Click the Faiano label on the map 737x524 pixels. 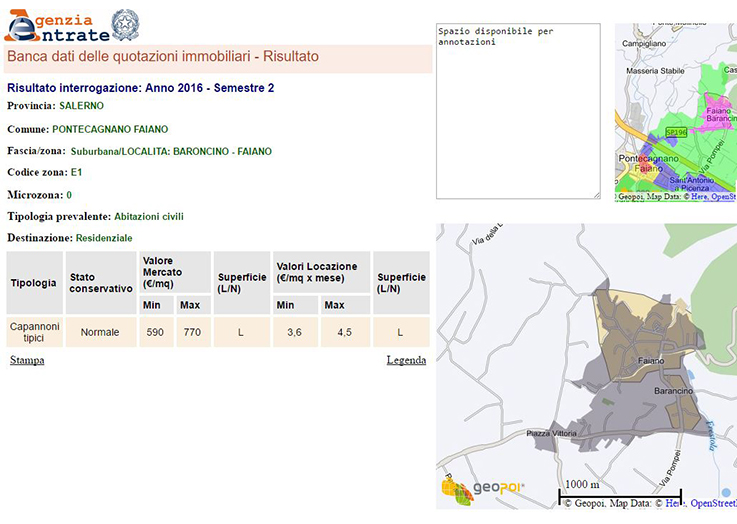[651, 361]
